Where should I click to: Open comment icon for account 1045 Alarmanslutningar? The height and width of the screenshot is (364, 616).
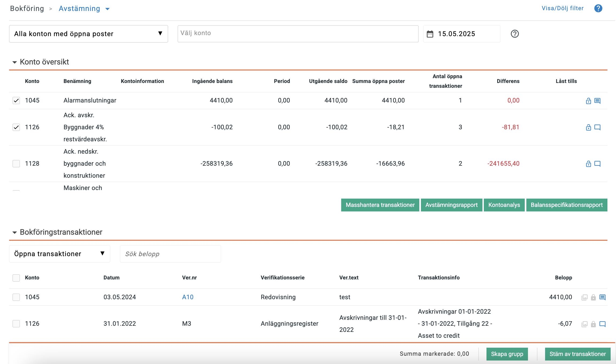point(597,101)
